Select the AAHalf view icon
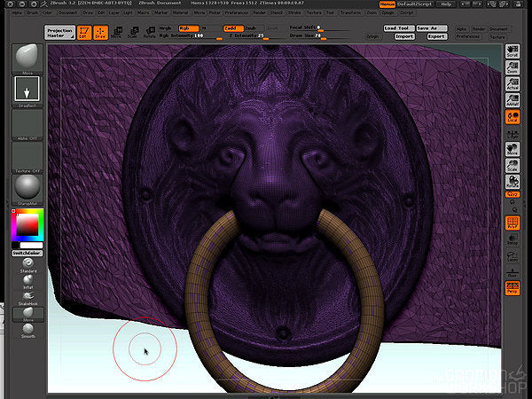532x399 pixels. pos(512,100)
